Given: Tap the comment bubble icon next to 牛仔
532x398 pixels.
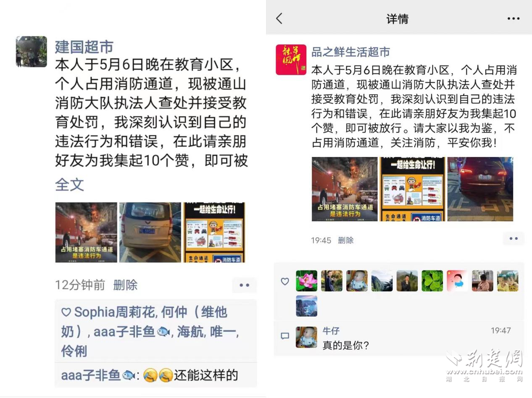Looking at the screenshot, I should (285, 336).
